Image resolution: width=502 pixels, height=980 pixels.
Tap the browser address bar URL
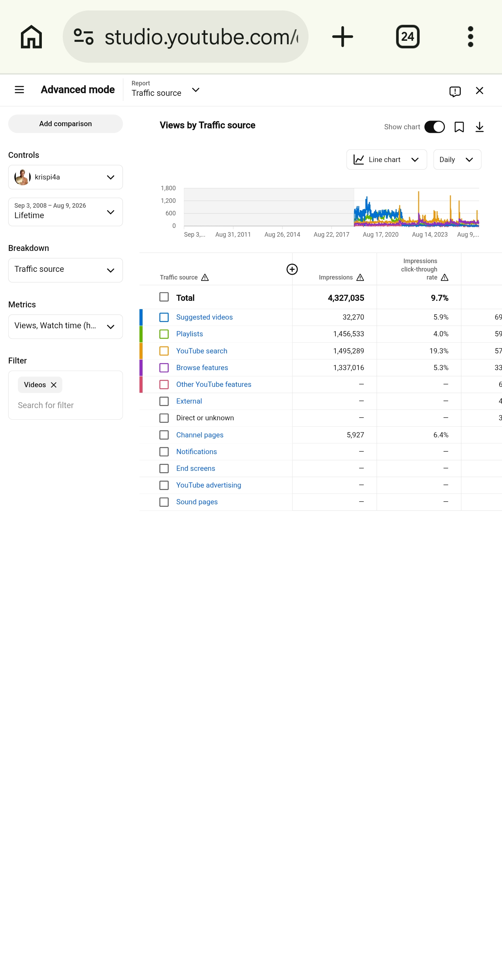tap(201, 37)
